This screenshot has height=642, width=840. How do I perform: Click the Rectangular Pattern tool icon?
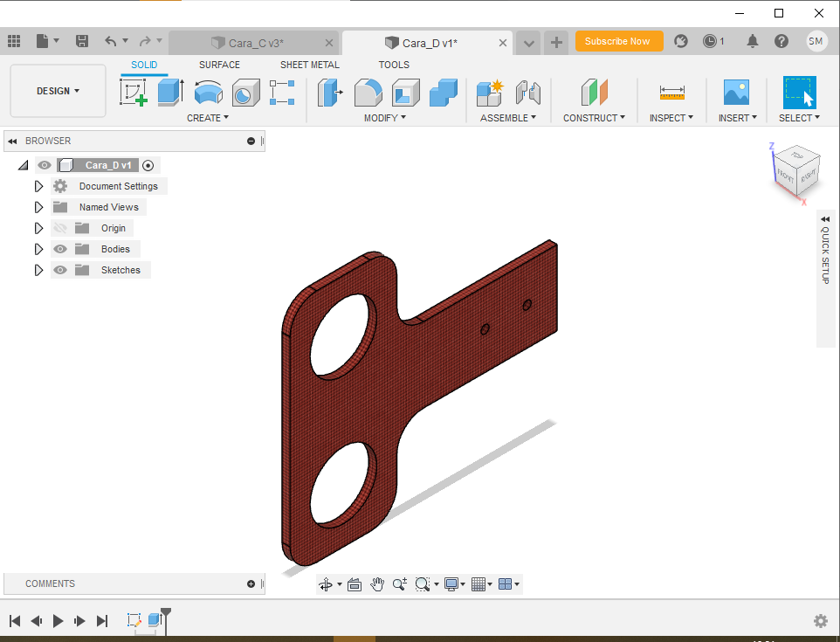(x=282, y=93)
